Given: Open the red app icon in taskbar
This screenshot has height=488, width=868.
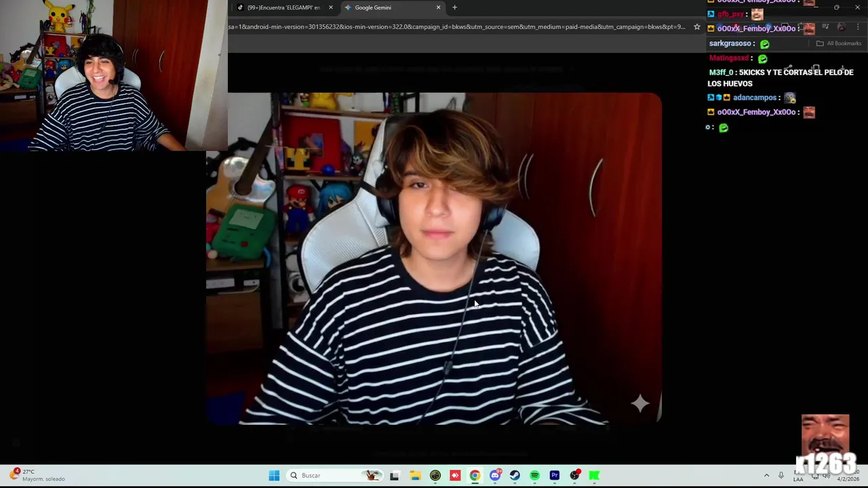Looking at the screenshot, I should pos(455,475).
